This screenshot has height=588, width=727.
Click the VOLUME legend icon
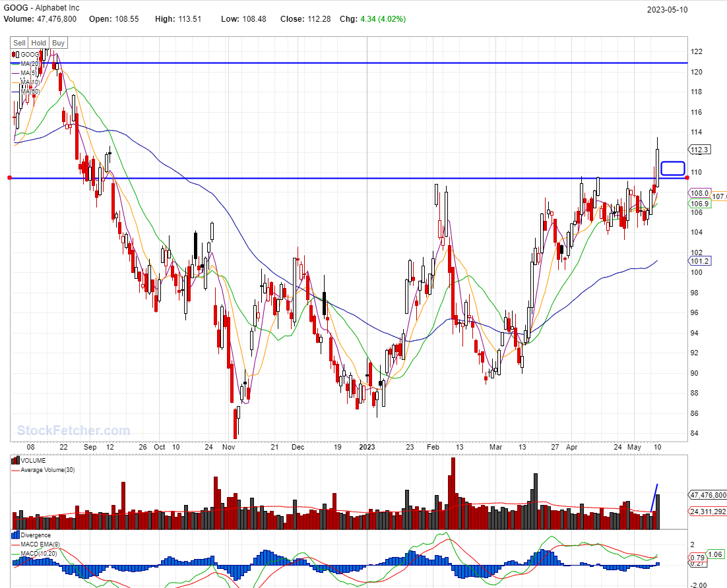click(15, 461)
